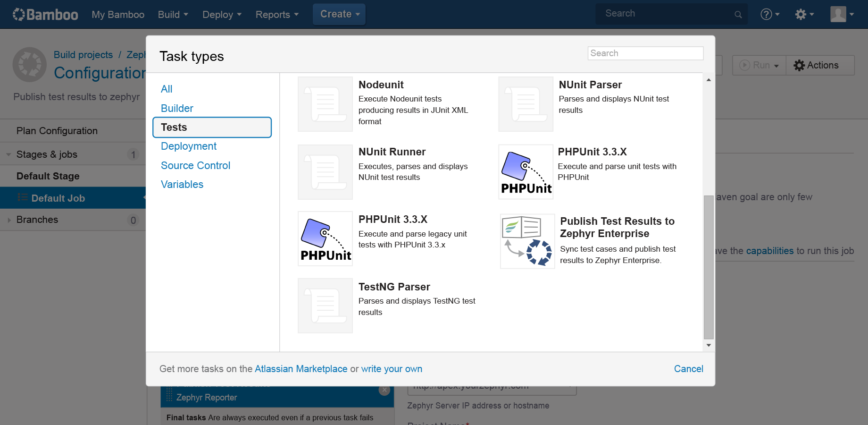Click the task list scrollbar thumb

709,267
